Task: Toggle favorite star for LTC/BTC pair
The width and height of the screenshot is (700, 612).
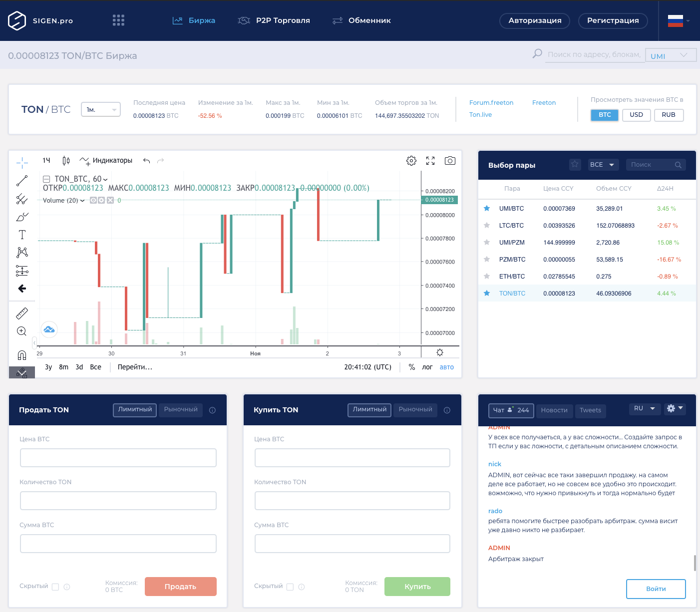Action: tap(487, 225)
